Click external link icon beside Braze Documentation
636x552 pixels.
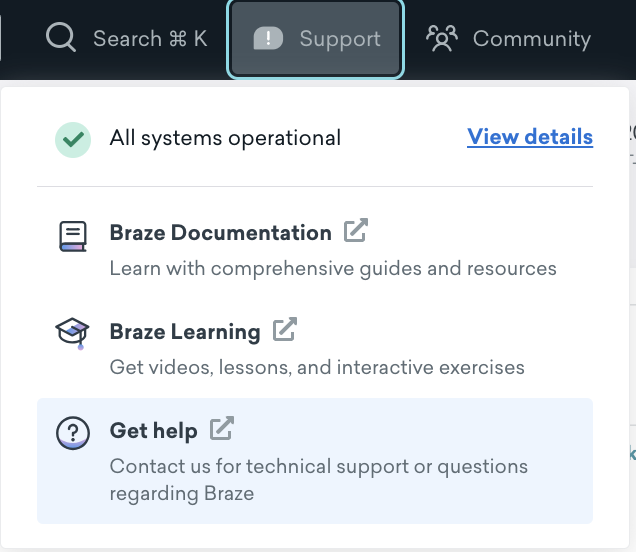tap(356, 231)
